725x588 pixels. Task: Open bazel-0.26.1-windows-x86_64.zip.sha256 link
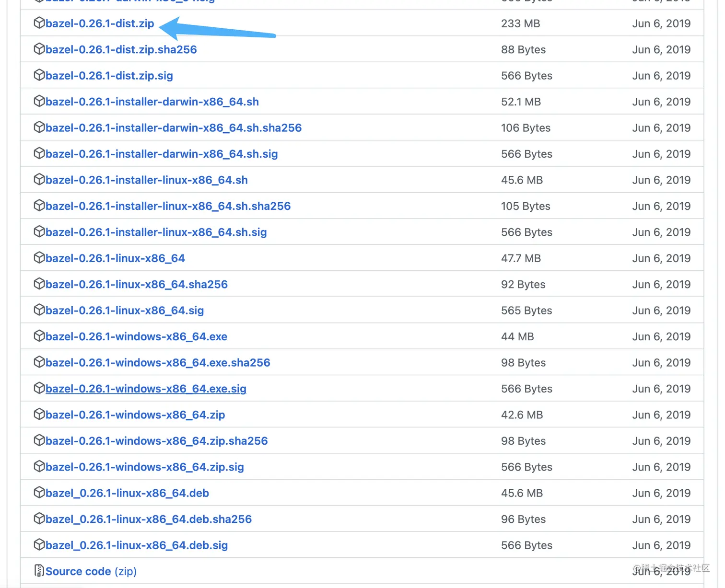pos(157,441)
